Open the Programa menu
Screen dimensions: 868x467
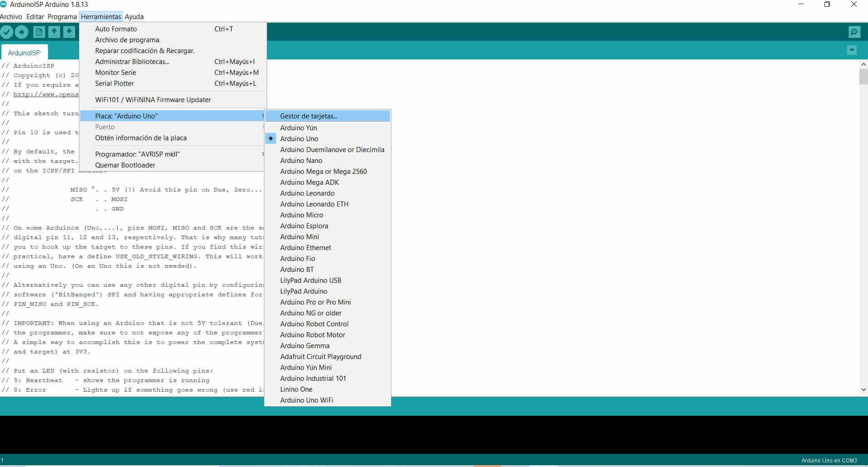(x=62, y=17)
